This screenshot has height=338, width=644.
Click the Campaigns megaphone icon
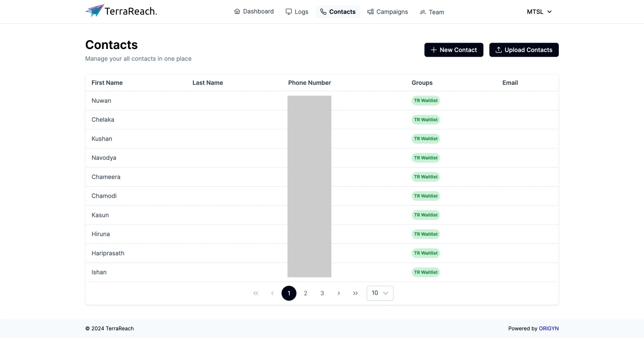pos(371,12)
